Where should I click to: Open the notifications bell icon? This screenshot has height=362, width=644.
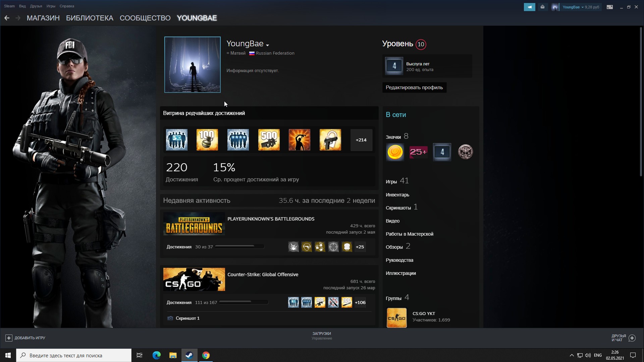542,7
